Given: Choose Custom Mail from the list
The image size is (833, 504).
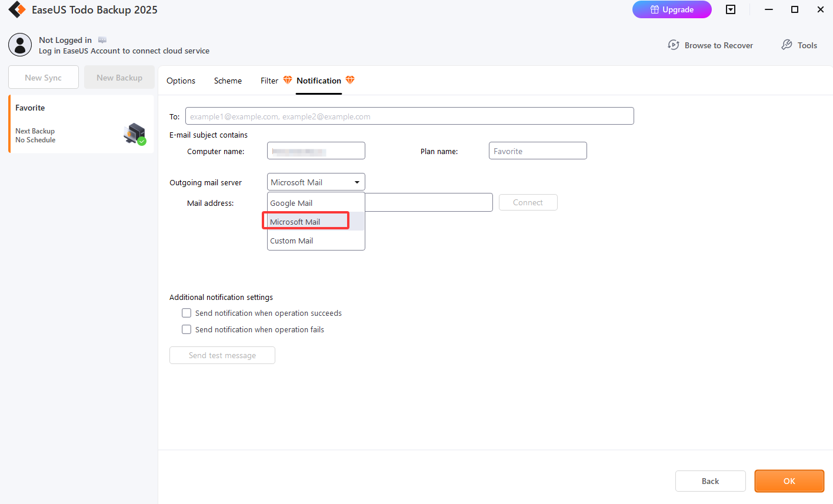Looking at the screenshot, I should point(316,241).
